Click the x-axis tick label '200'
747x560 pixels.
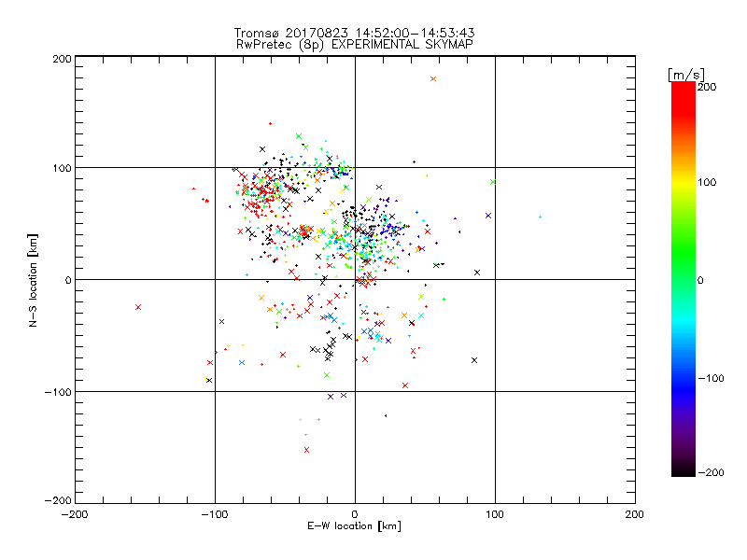pyautogui.click(x=635, y=514)
